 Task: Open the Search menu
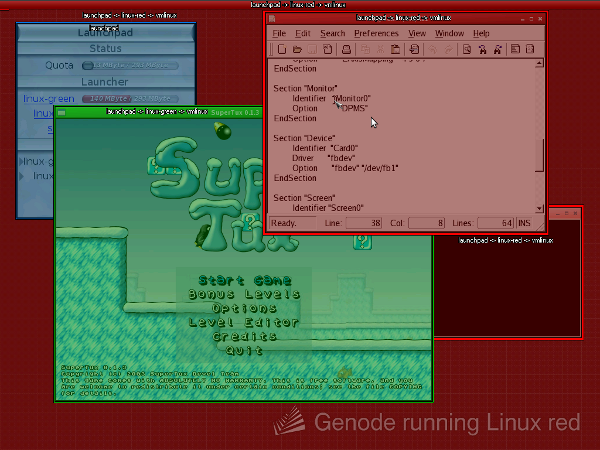(x=333, y=33)
